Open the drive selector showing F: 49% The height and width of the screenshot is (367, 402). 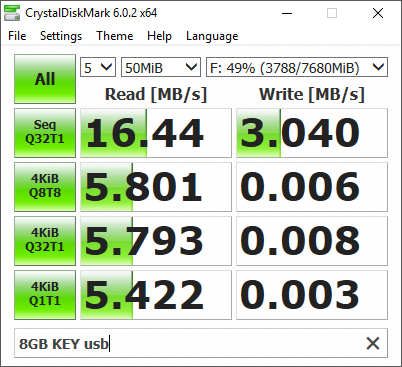(297, 67)
